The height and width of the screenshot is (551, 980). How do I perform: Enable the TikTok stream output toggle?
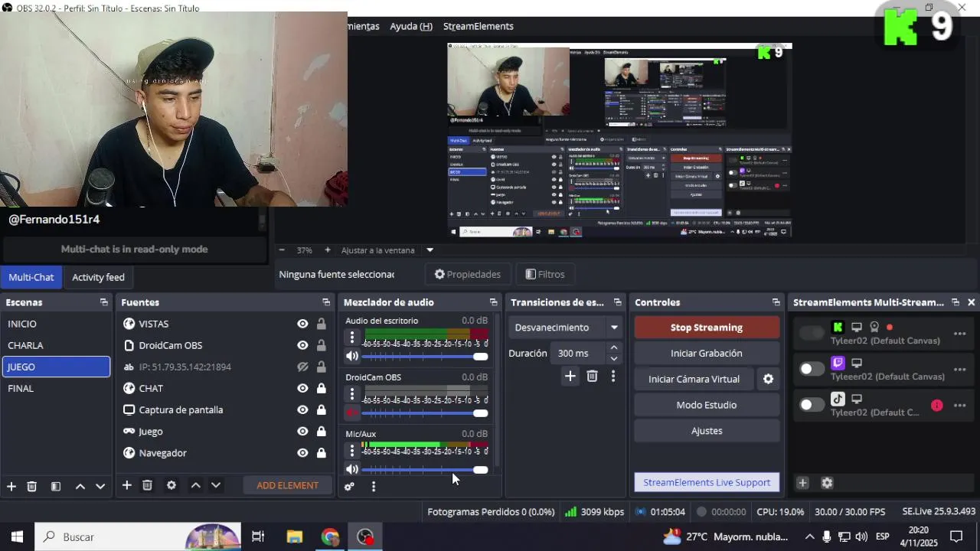pyautogui.click(x=812, y=405)
